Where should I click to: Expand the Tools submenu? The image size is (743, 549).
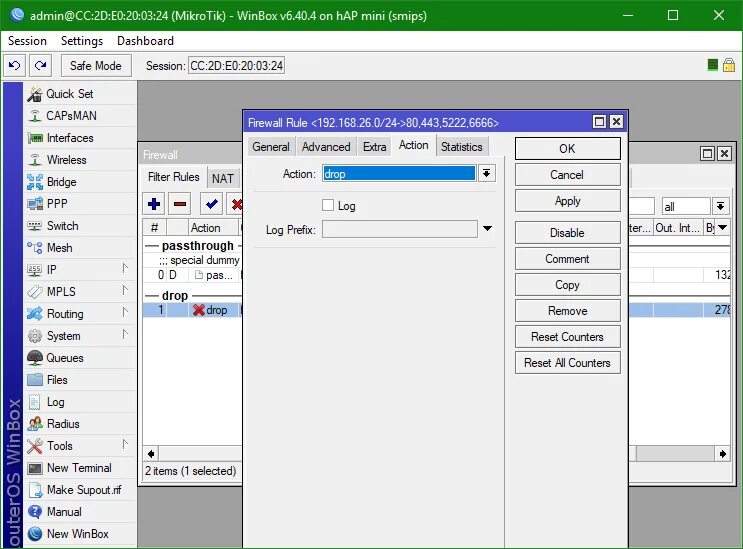pos(125,445)
